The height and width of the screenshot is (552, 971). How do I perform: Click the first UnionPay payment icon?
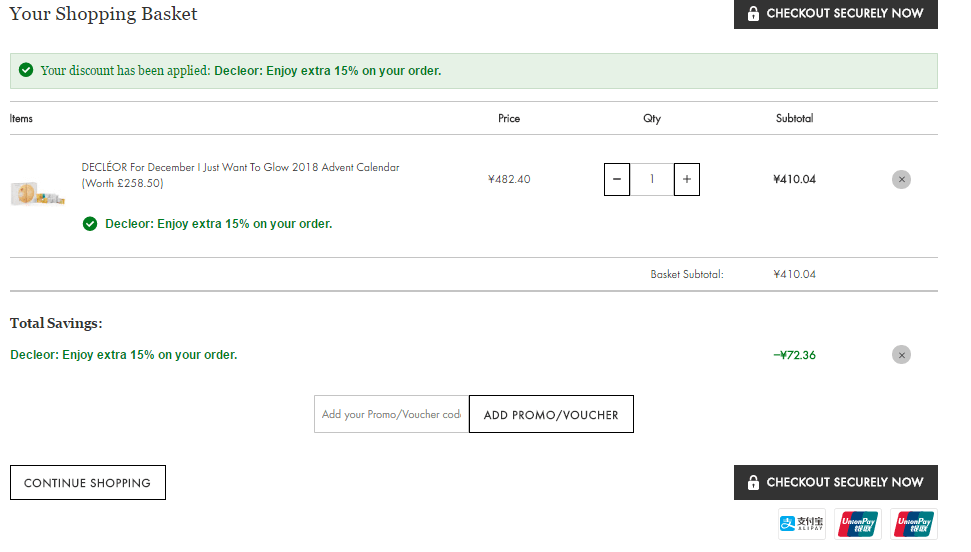tap(858, 524)
